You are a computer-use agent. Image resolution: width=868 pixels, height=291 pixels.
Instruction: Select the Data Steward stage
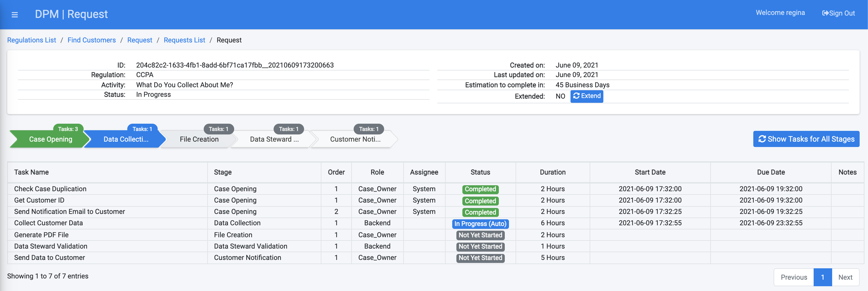click(274, 139)
